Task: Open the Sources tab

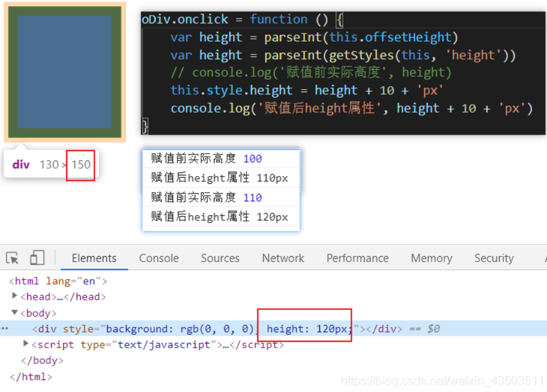Action: [x=220, y=258]
